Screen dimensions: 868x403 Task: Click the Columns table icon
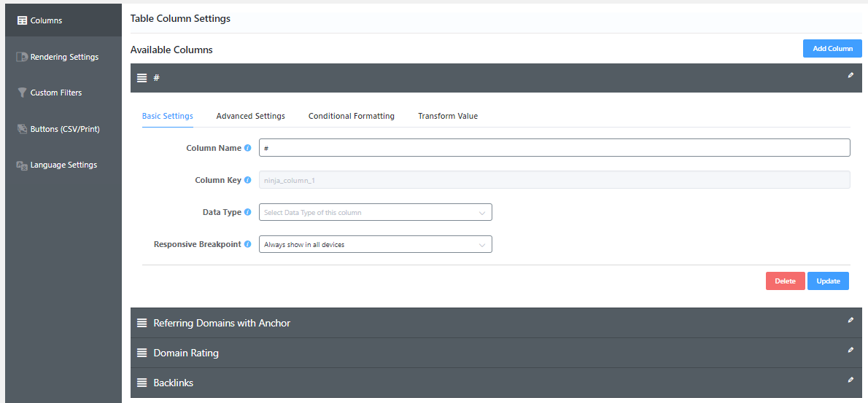pyautogui.click(x=22, y=21)
